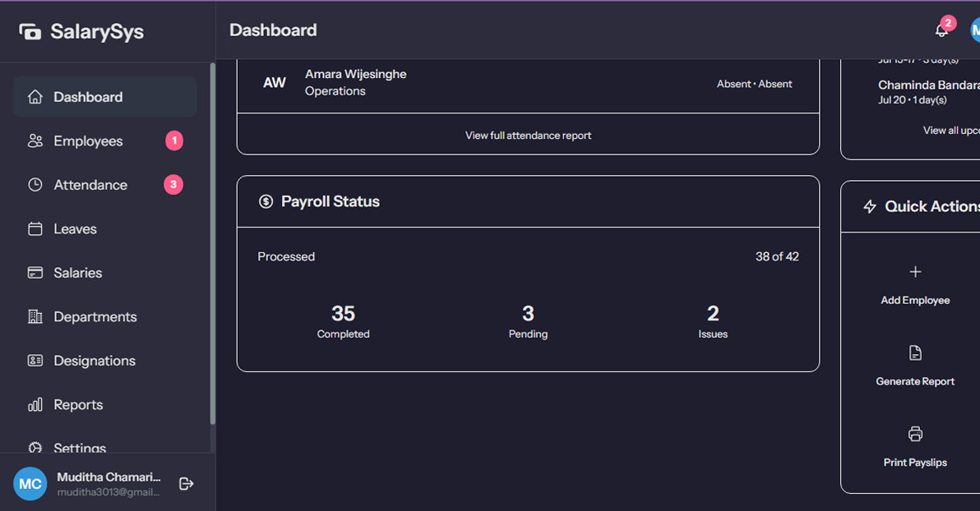Click the logout icon beside the user name

click(187, 484)
